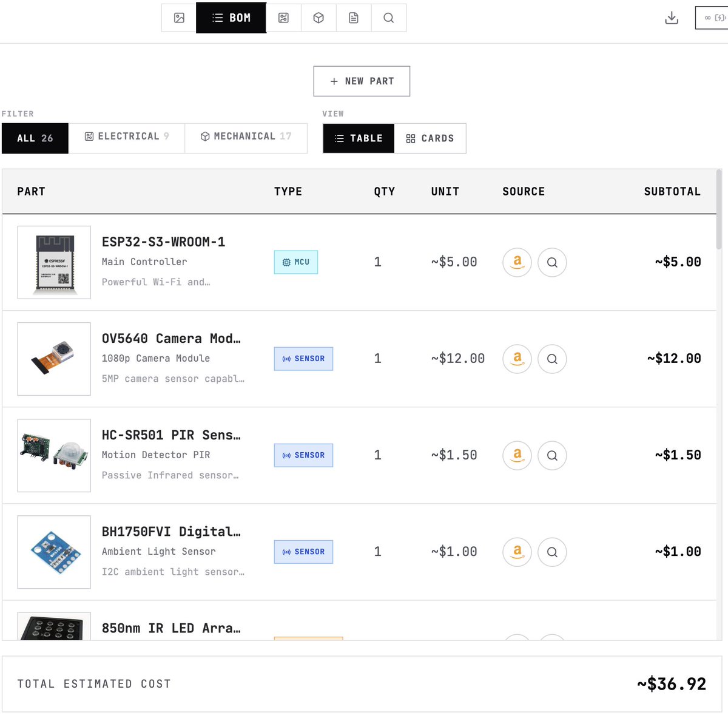728x718 pixels.
Task: Click the ~$1.00 subtotal for BH1750FVI
Action: (x=678, y=552)
